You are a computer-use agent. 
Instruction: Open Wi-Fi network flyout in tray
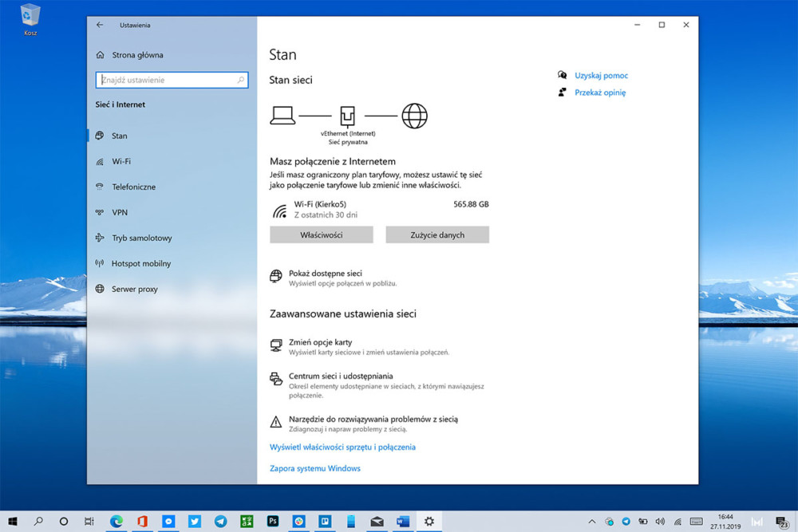678,522
